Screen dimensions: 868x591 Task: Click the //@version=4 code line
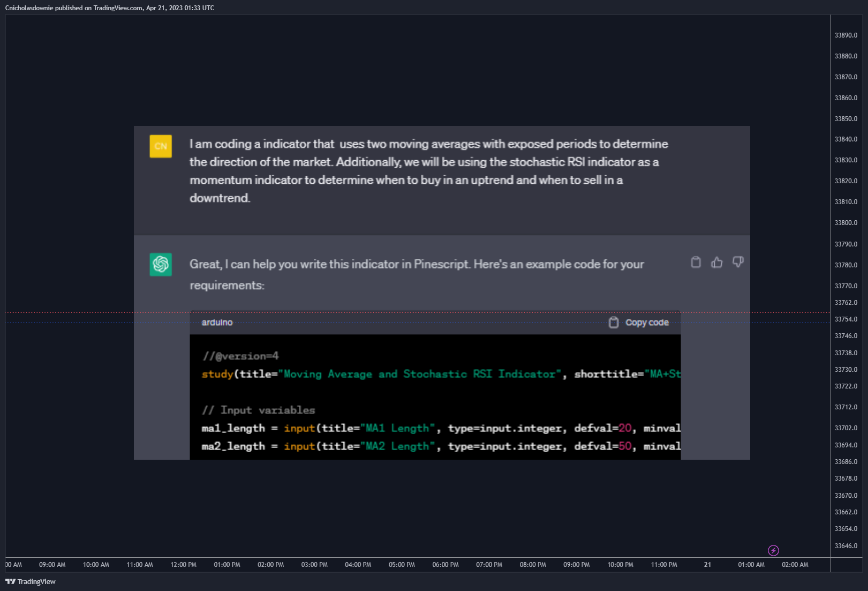point(240,356)
